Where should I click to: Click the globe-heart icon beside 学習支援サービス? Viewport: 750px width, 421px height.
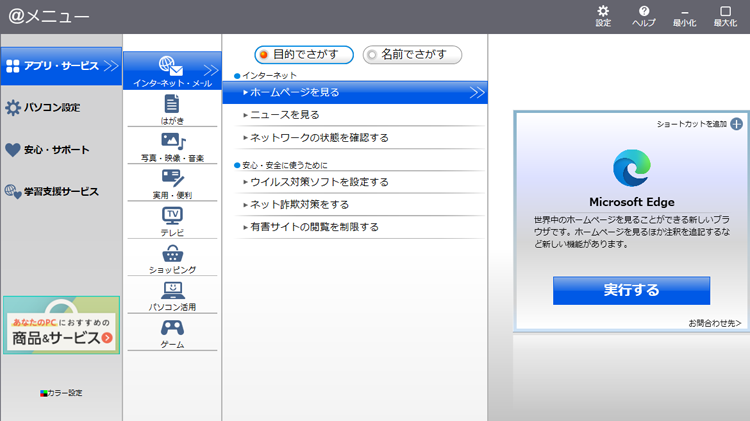click(x=12, y=191)
